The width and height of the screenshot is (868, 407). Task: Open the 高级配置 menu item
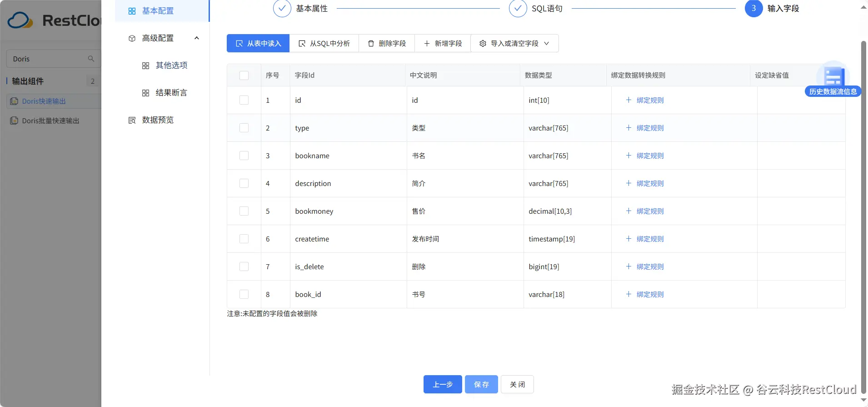[x=162, y=38]
